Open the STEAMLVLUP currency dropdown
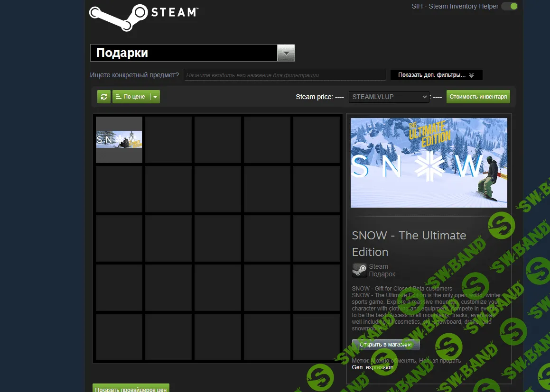Screen dimensions: 550x392 coord(388,97)
